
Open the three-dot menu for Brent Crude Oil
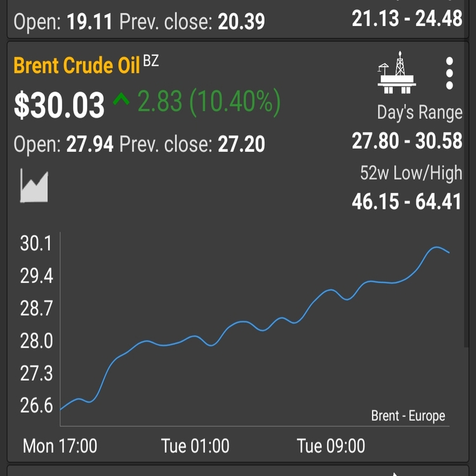tap(449, 73)
